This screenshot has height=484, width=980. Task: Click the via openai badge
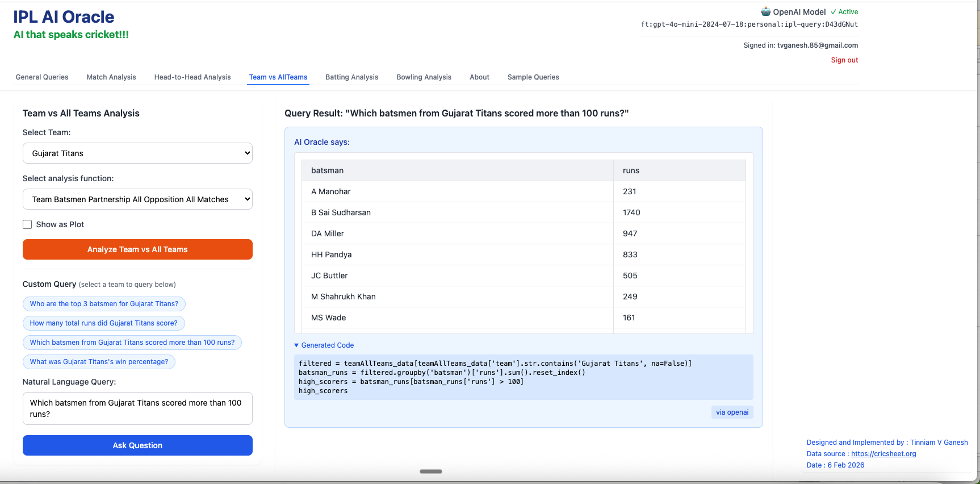[x=732, y=412]
